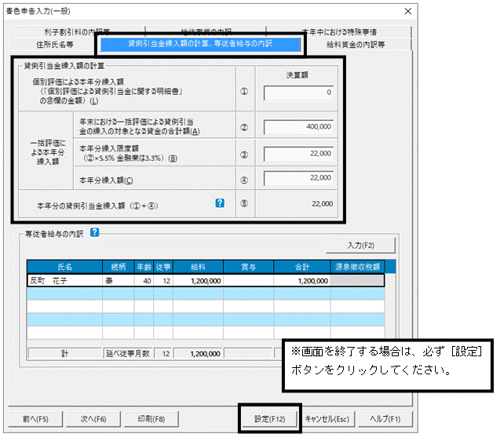Click 印刷(F8) button
Screen dimensions: 504x441
click(x=151, y=419)
